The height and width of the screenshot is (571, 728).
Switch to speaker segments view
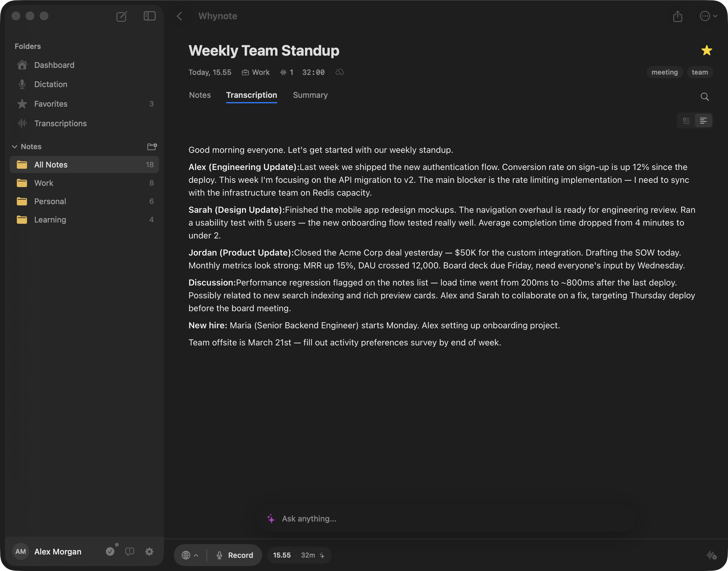point(686,121)
